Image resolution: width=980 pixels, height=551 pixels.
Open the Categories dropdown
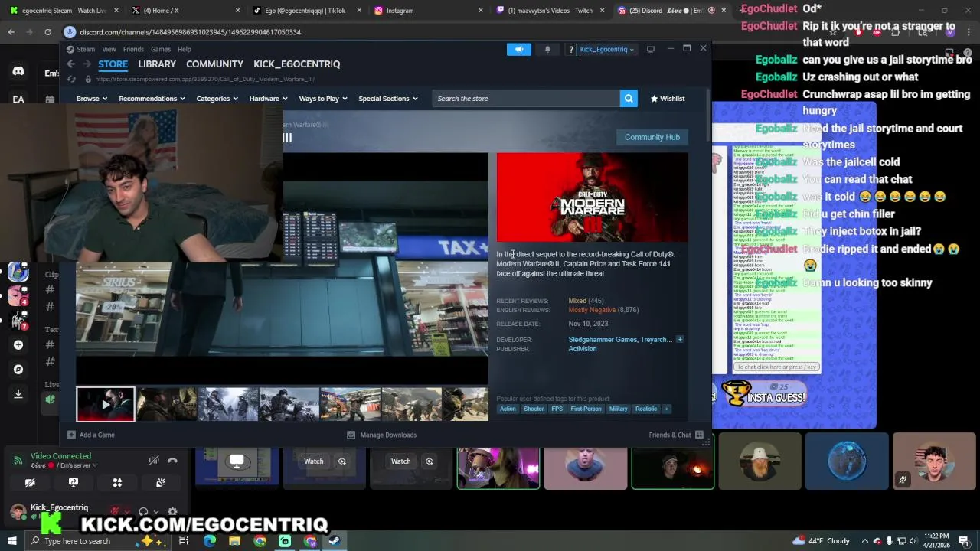[x=217, y=99]
